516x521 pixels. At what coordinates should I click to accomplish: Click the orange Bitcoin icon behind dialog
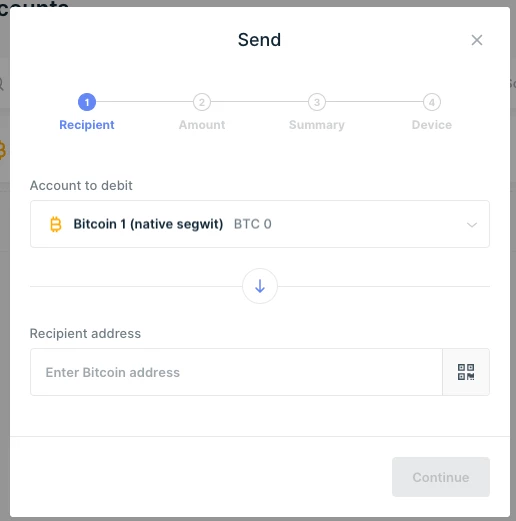coord(3,150)
